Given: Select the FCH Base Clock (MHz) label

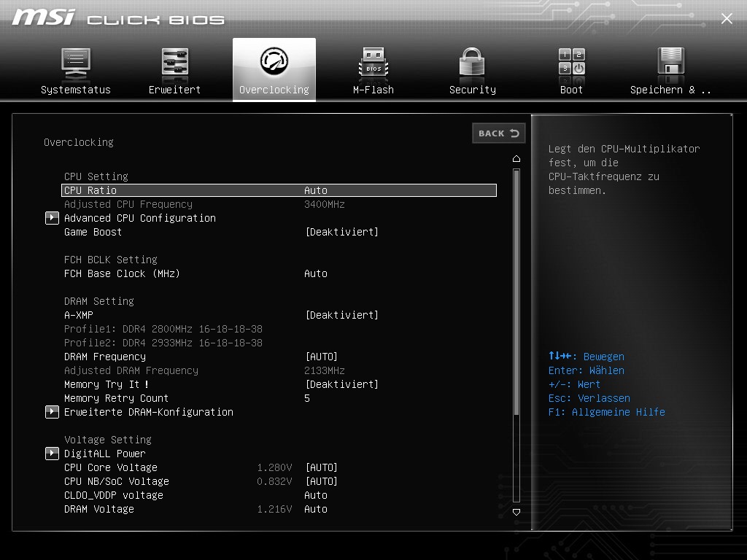Looking at the screenshot, I should [122, 274].
